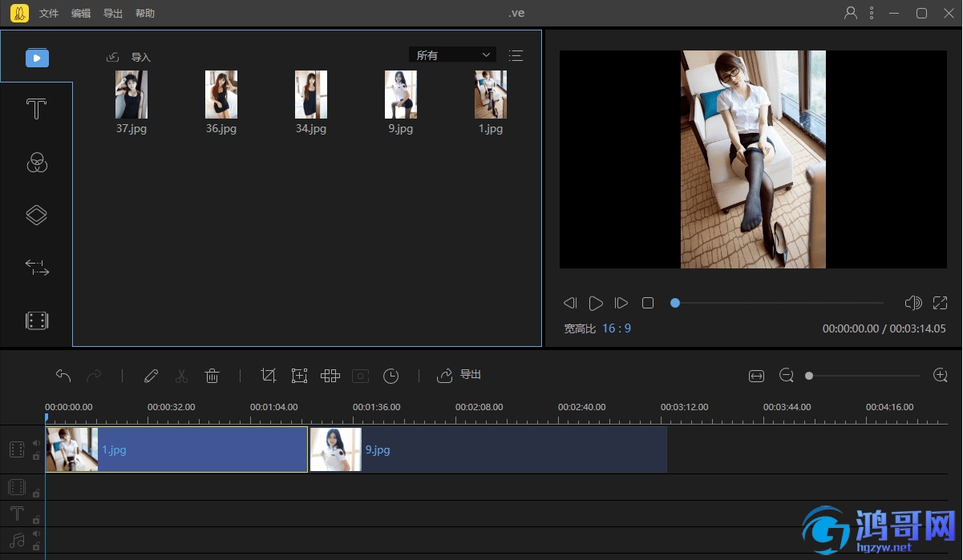Open the user account icon
Viewport: 963px width, 560px height.
click(852, 13)
